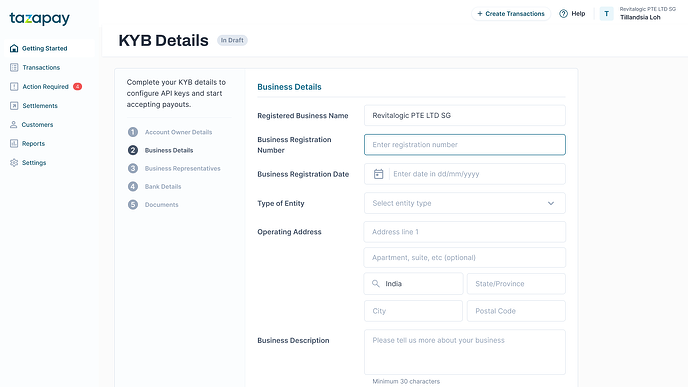Click the Settlements sidebar icon

click(14, 106)
